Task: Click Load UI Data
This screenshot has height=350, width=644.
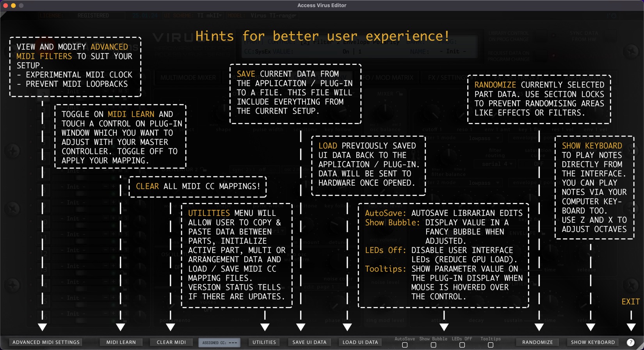Action: pos(360,342)
